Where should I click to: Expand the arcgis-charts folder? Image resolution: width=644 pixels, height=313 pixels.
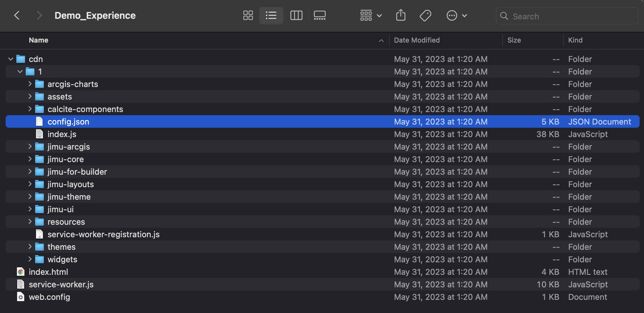[30, 84]
